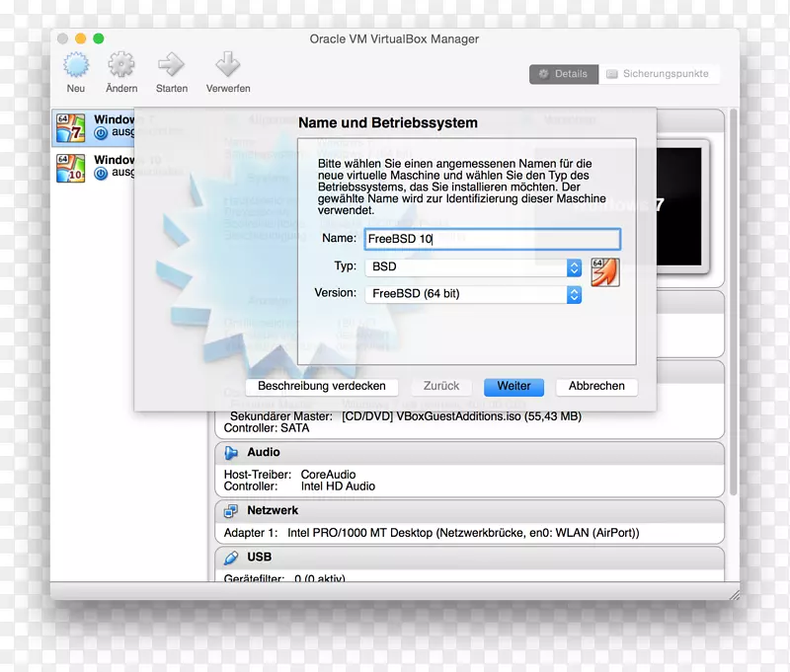Click the green macOS fullscreen button

[99, 38]
